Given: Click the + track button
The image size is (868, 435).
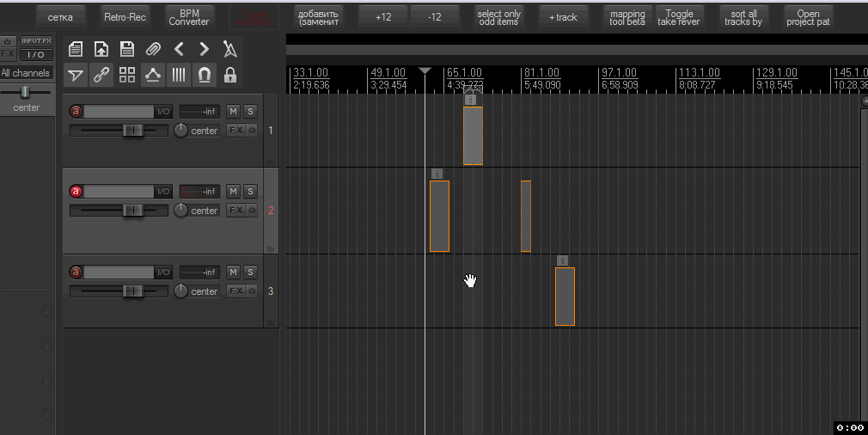Looking at the screenshot, I should tap(563, 17).
